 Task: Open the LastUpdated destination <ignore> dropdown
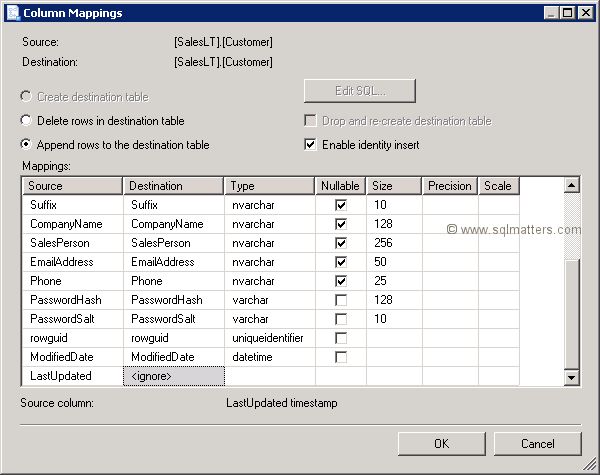[174, 376]
